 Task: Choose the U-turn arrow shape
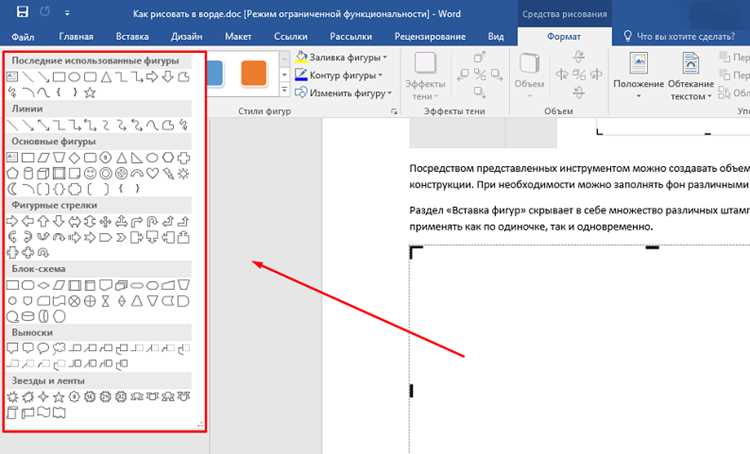point(152,221)
